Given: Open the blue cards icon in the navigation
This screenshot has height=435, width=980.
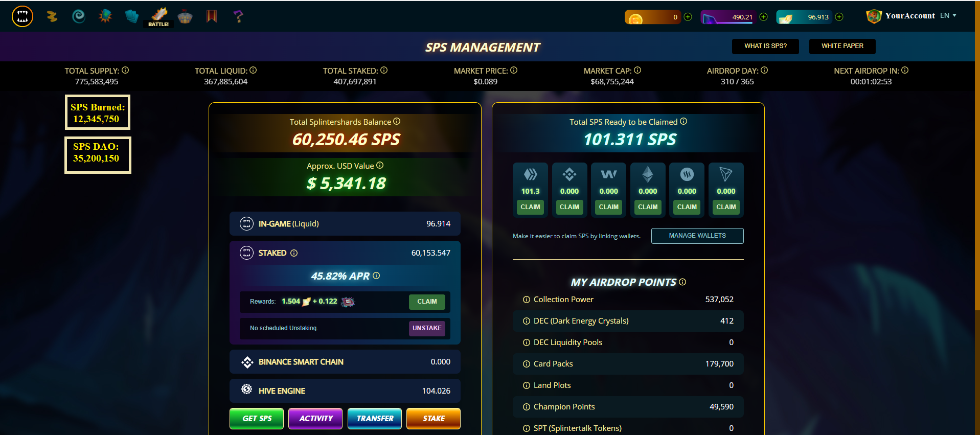Looking at the screenshot, I should [x=132, y=16].
